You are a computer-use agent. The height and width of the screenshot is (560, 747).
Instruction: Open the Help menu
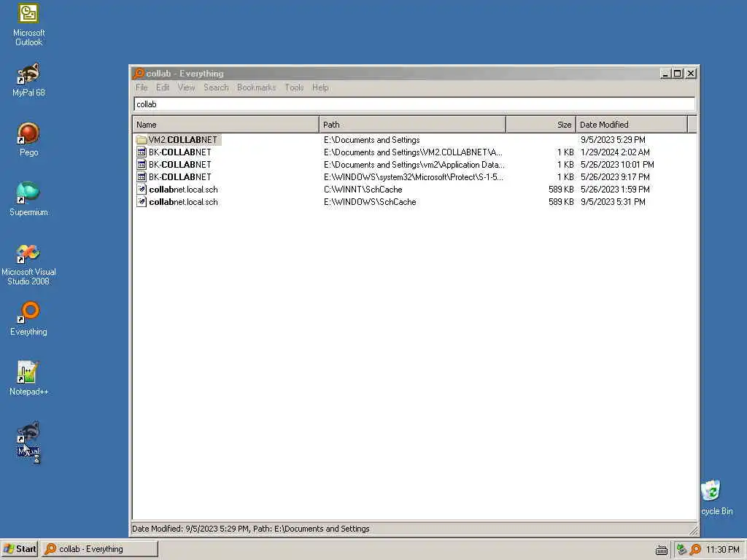click(x=320, y=87)
